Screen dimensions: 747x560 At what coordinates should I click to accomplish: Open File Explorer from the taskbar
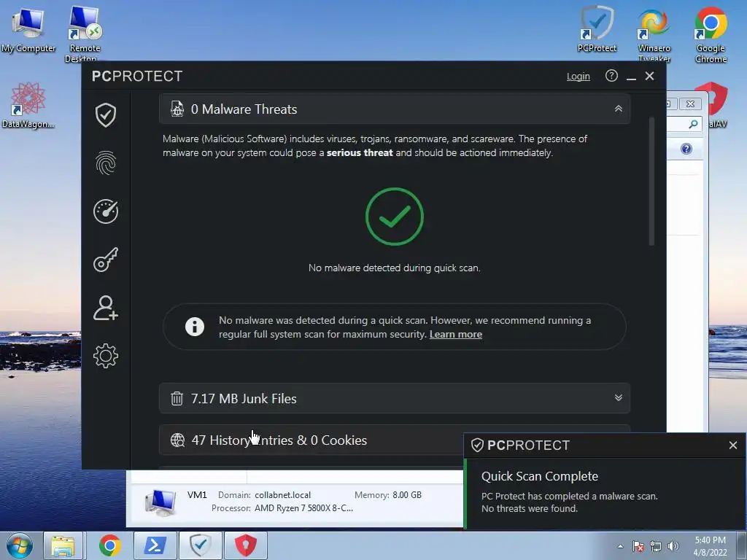tap(63, 545)
